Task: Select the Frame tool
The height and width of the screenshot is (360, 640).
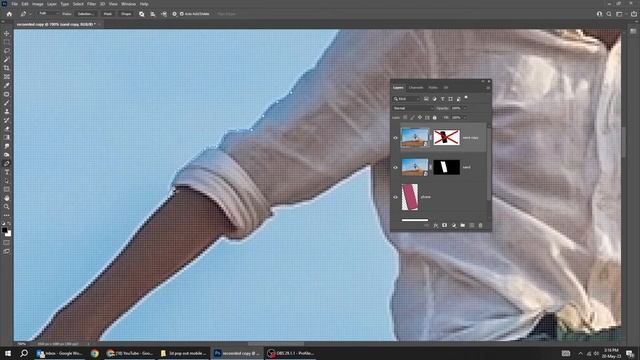Action: [x=7, y=77]
